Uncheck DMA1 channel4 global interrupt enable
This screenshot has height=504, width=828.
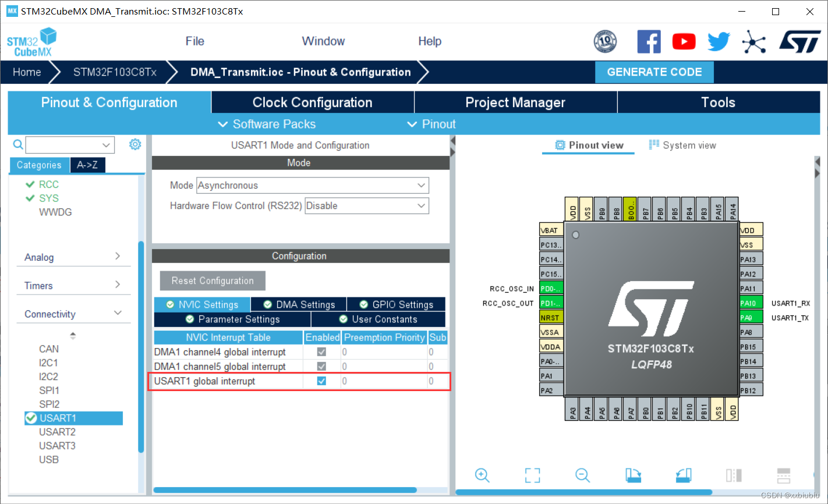(321, 352)
